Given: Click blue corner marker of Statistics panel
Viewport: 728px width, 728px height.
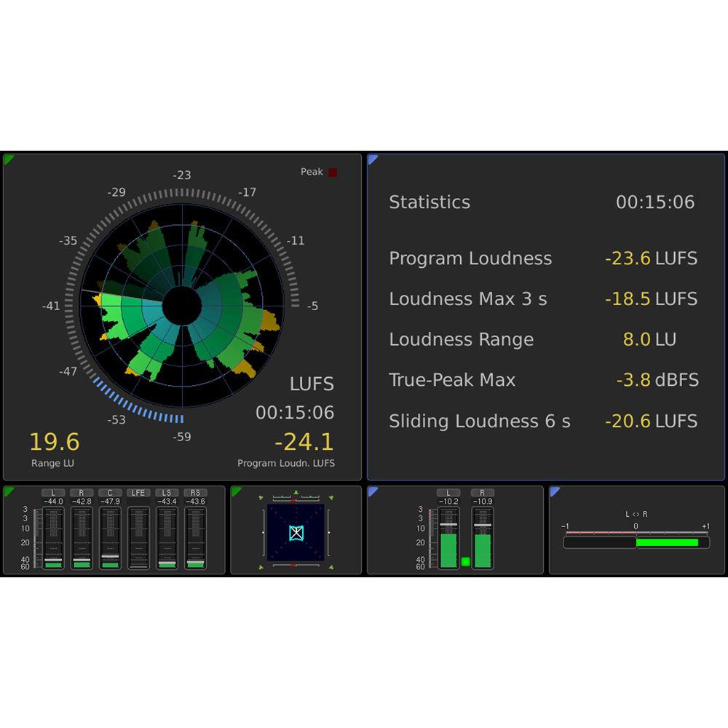Looking at the screenshot, I should click(x=371, y=158).
